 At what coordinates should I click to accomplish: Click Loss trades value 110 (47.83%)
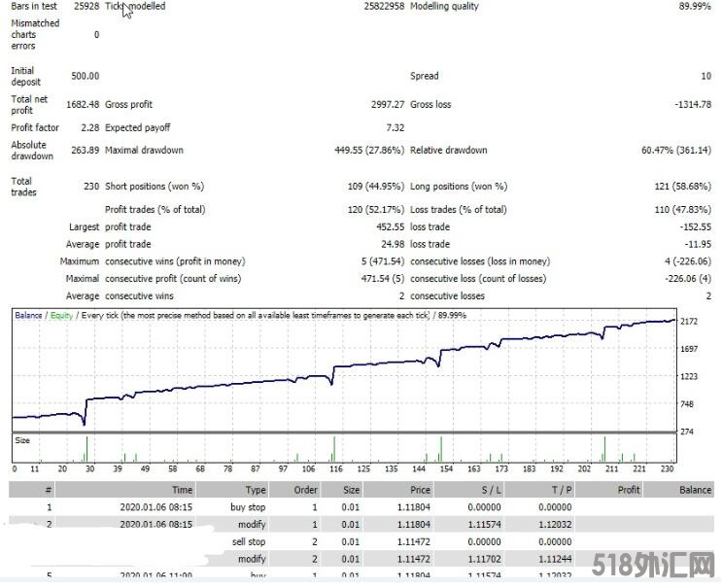tap(683, 210)
